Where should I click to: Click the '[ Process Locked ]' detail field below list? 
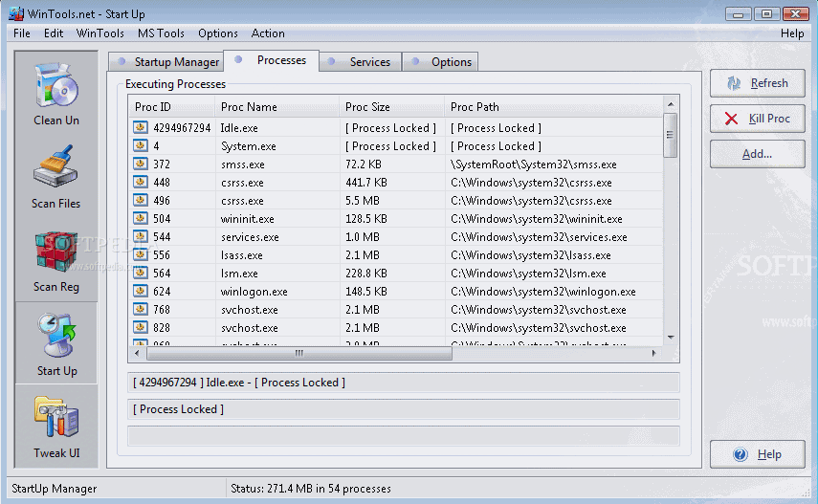pos(404,409)
